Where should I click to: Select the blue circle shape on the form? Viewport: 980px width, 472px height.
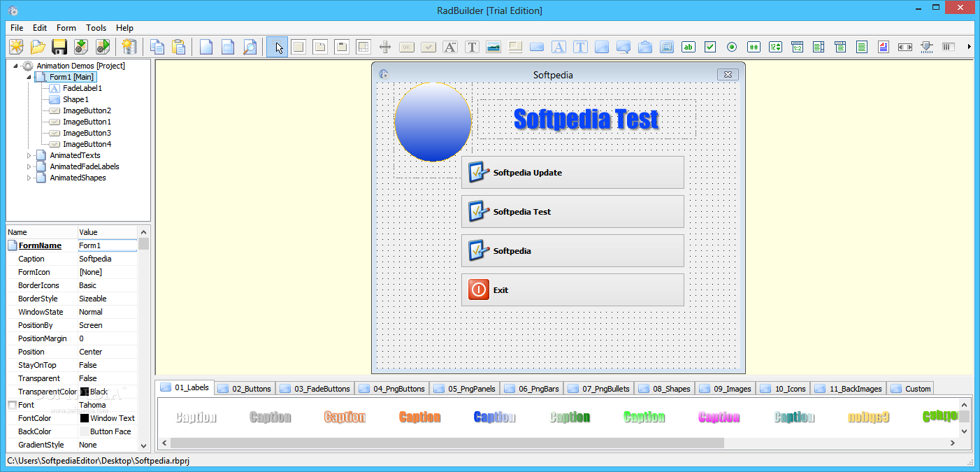[x=433, y=122]
